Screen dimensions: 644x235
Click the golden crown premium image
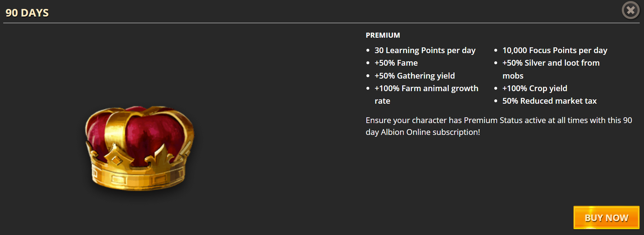coord(140,148)
